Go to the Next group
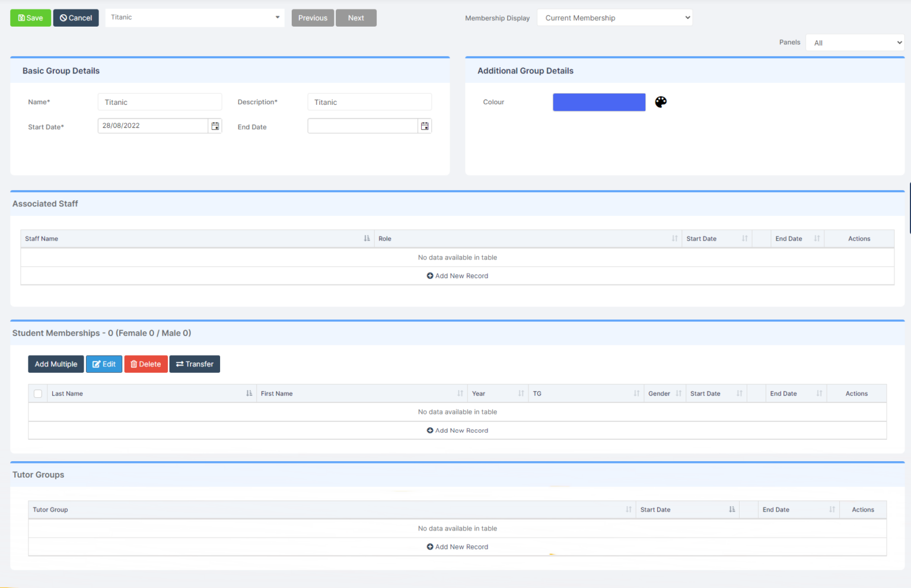The image size is (911, 588). (x=356, y=18)
